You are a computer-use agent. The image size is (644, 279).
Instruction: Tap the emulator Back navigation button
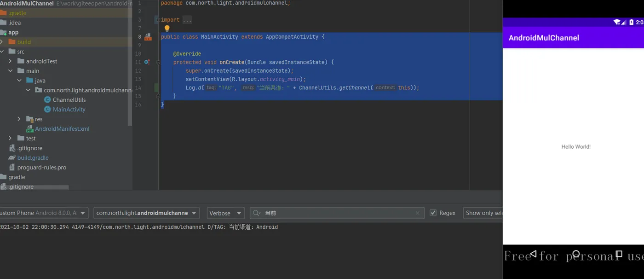tap(533, 254)
